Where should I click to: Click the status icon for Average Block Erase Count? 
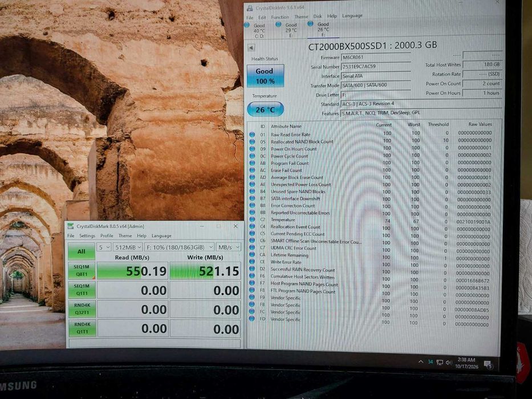(x=252, y=177)
